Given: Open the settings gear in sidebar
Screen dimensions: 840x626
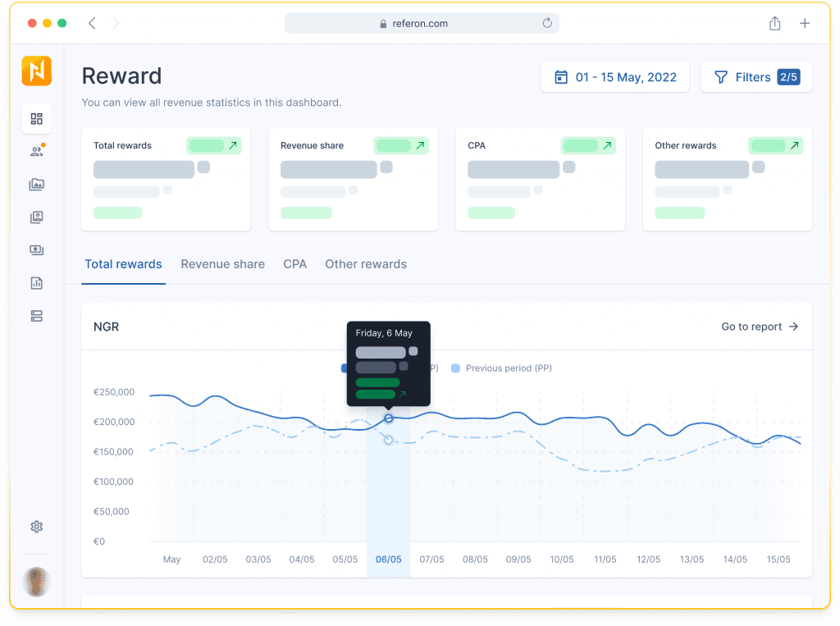Looking at the screenshot, I should (x=36, y=527).
